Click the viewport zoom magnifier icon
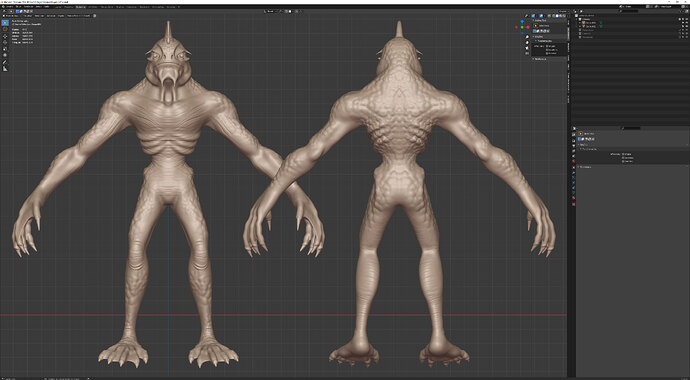Viewport: 690px width, 380px height. click(x=527, y=37)
